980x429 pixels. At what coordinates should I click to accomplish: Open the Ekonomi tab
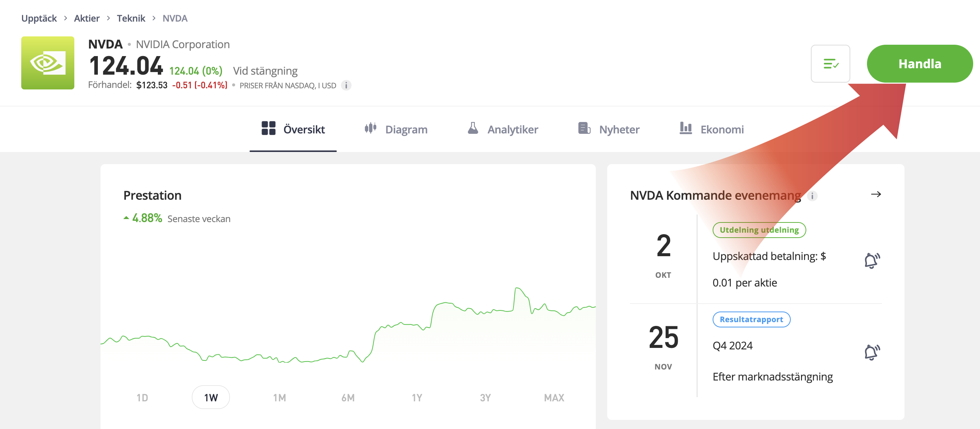coord(711,129)
